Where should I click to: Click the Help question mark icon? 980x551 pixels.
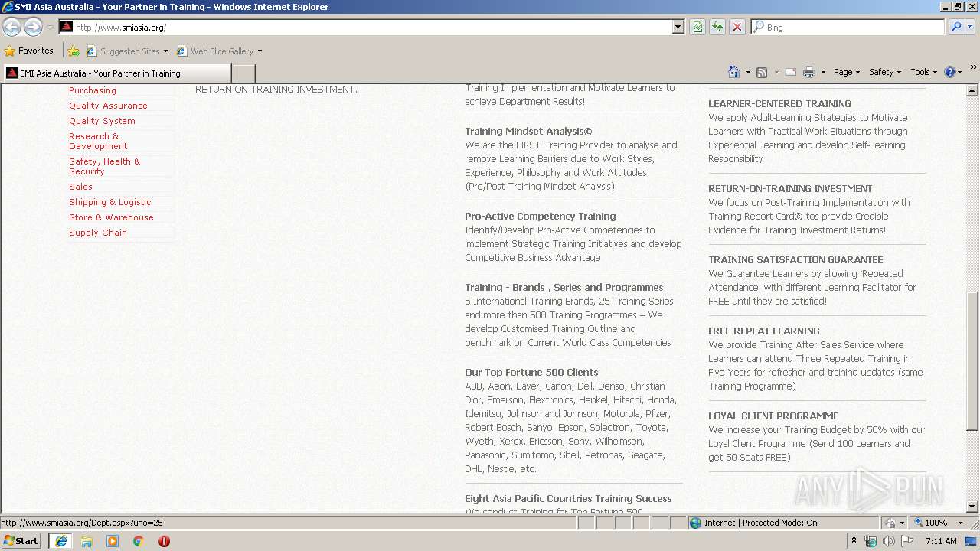coord(950,72)
